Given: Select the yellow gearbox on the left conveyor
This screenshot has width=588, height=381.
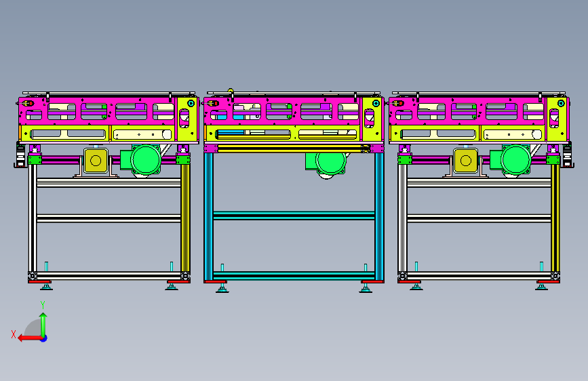Looking at the screenshot, I should pyautogui.click(x=96, y=161).
